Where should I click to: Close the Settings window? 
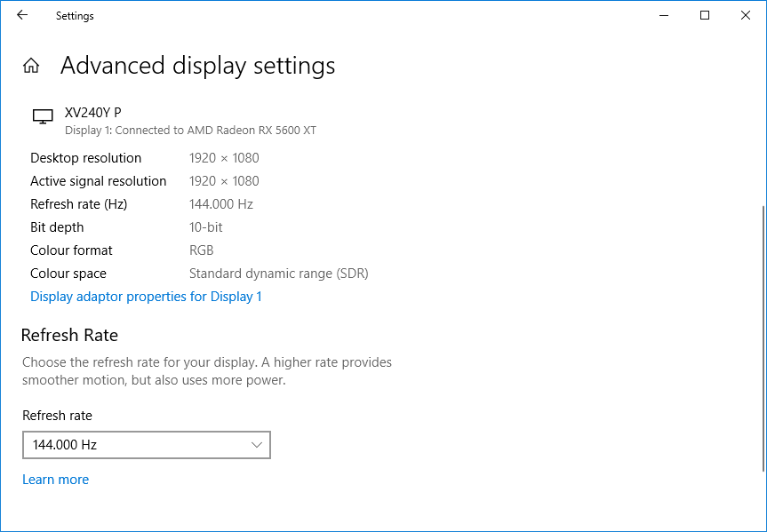746,15
